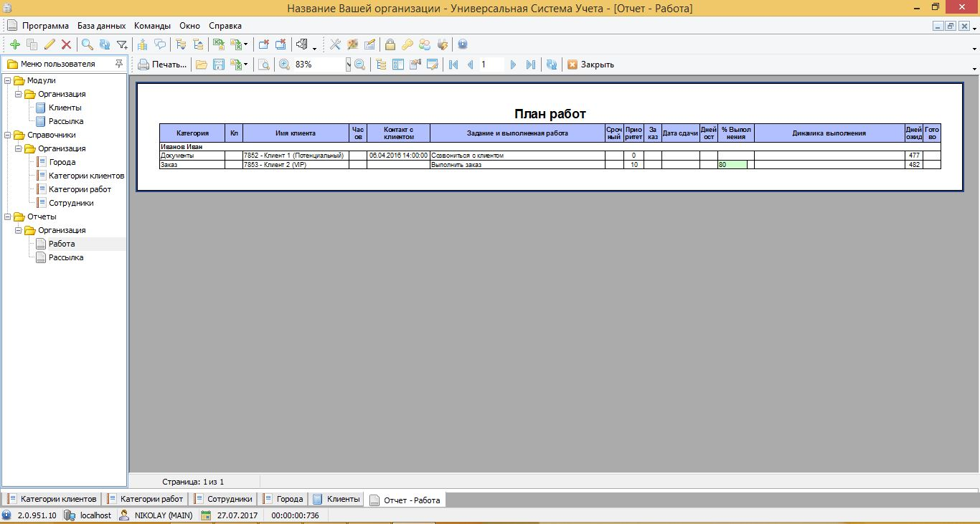980x524 pixels.
Task: Click the Copy record icon
Action: 32,44
